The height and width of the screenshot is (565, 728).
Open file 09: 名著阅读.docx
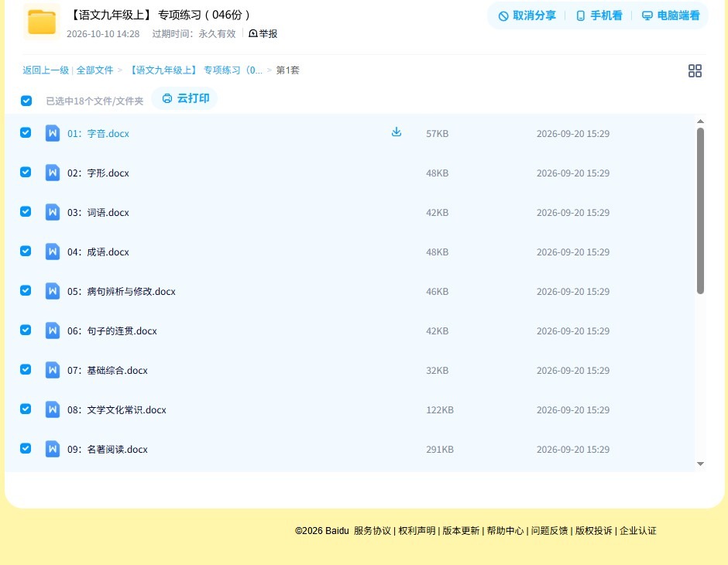point(107,449)
